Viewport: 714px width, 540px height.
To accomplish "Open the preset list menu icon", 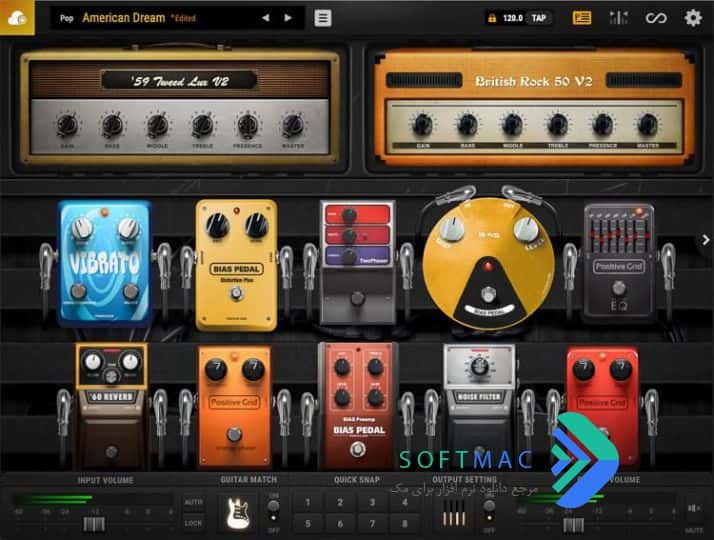I will click(x=323, y=18).
